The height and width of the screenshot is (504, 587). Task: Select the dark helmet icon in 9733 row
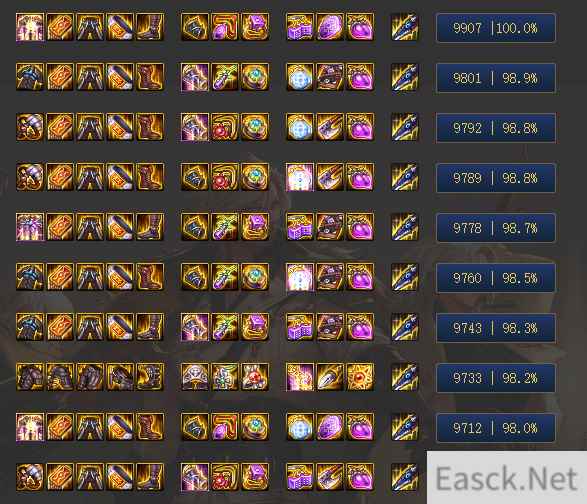pyautogui.click(x=60, y=377)
